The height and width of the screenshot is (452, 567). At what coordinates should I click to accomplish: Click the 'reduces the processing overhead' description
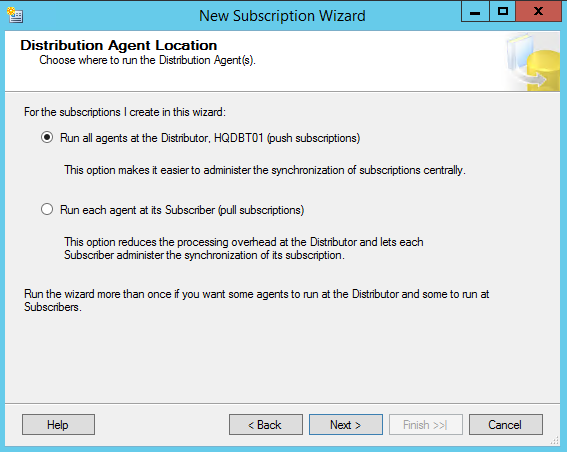point(244,248)
